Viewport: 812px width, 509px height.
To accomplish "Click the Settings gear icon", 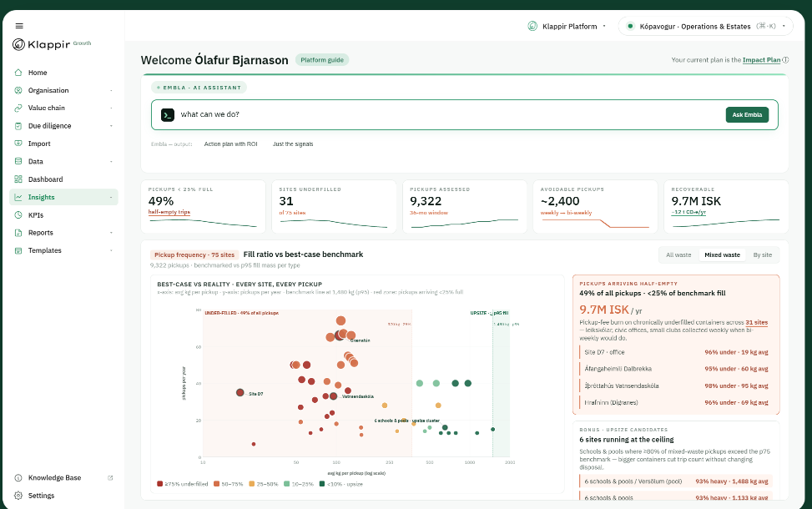I will coord(18,496).
